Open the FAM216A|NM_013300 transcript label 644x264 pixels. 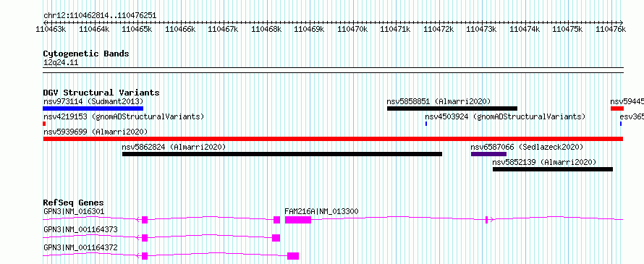321,211
